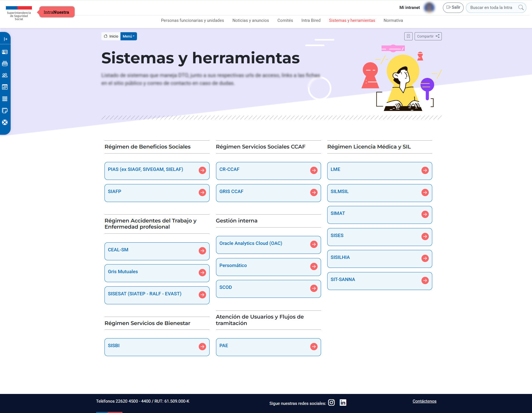
Task: Open the Compartir share options
Action: [x=428, y=36]
